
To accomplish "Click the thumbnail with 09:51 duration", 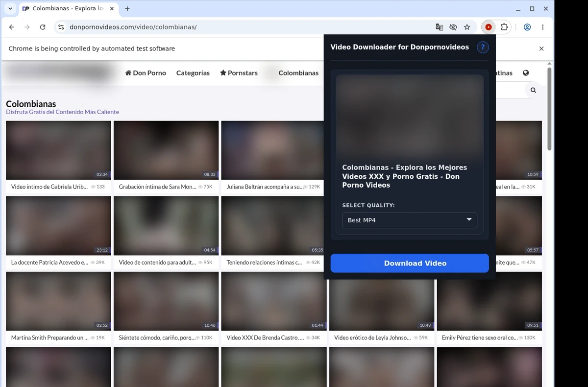I will 489,301.
